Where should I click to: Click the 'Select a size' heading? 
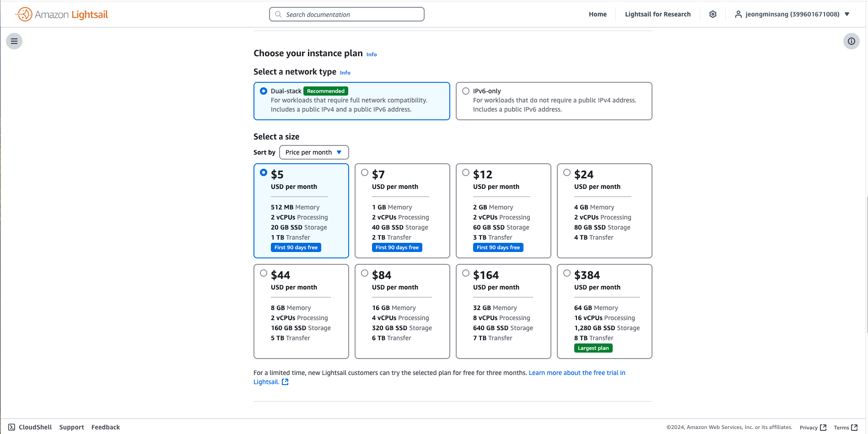(x=276, y=137)
